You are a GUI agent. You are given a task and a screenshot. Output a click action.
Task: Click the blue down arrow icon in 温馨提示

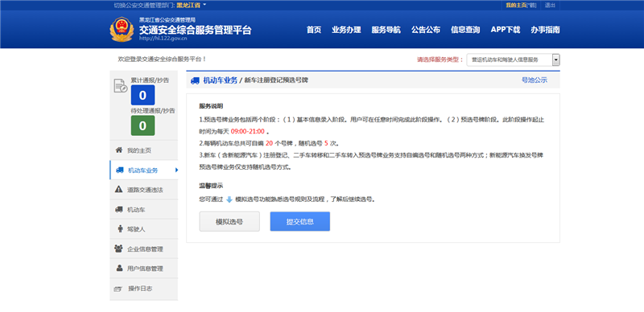pos(229,200)
